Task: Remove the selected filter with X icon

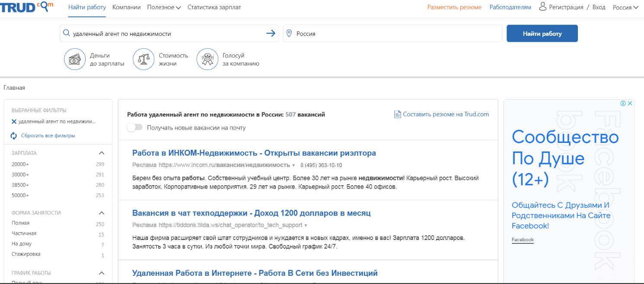Action: coord(14,122)
